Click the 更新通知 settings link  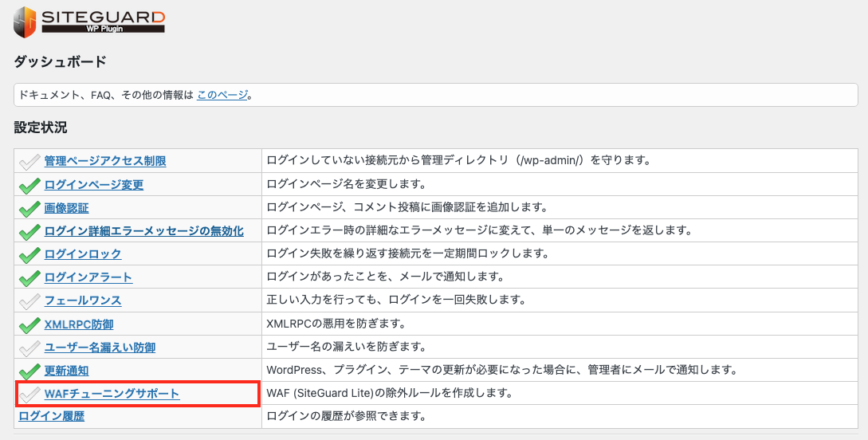pyautogui.click(x=66, y=371)
